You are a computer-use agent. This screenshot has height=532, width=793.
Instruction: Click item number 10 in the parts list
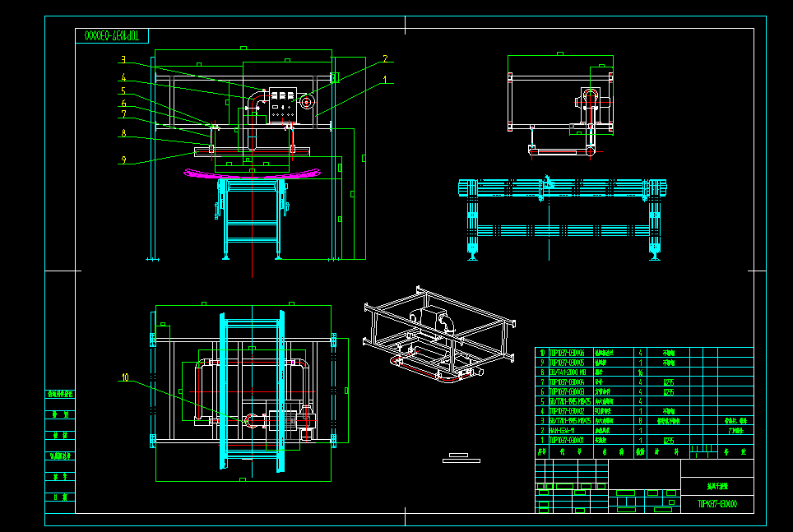click(x=542, y=353)
